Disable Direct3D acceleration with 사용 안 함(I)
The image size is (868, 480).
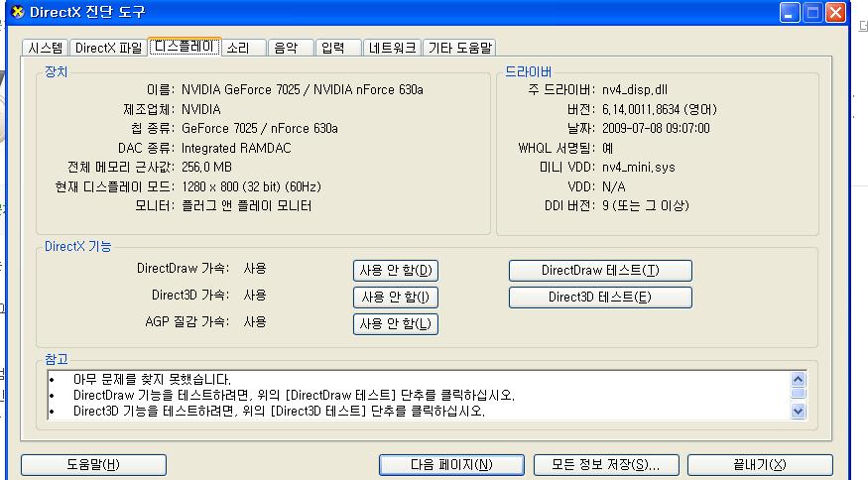(x=396, y=298)
